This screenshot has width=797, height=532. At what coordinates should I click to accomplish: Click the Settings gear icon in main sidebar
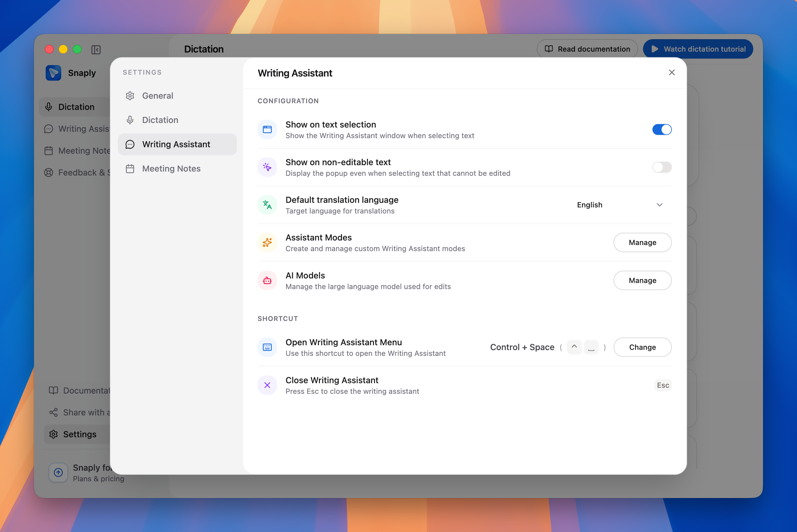53,434
